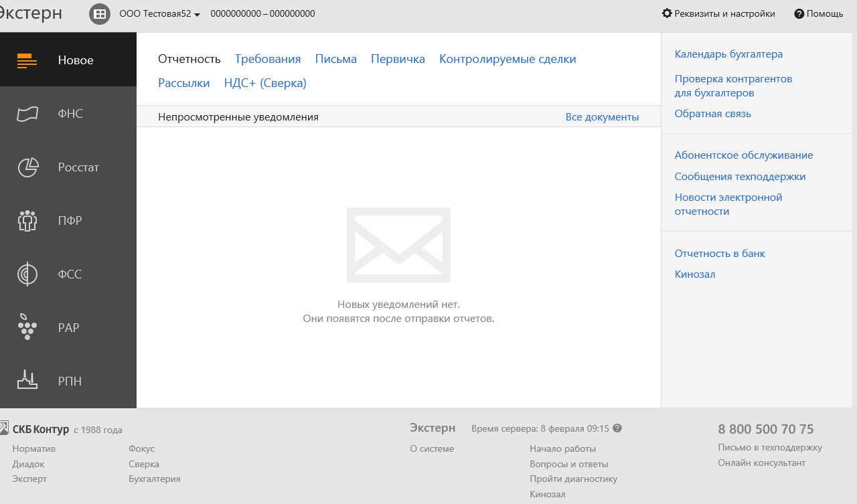Click the Норматив footer link
This screenshot has width=857, height=504.
pyautogui.click(x=34, y=448)
